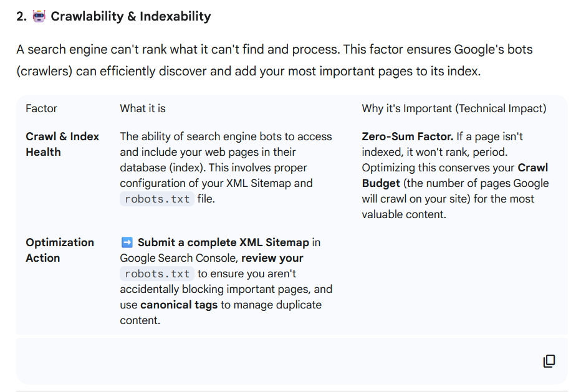
Task: Click robots.txt code in Crawl & Index Health row
Action: coord(156,199)
